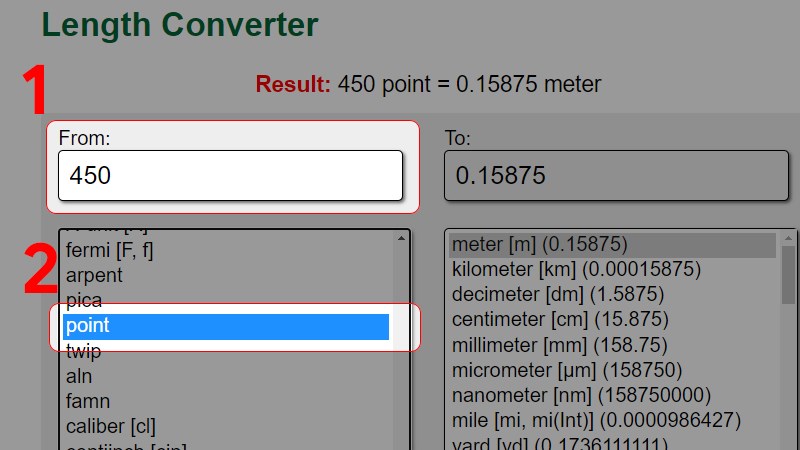Choose micrometer [µm] in the To list

pos(612,370)
